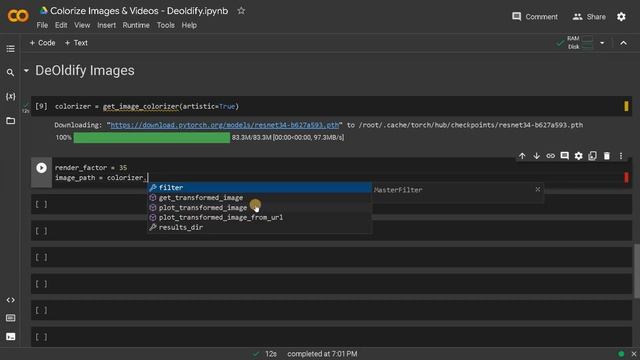Click the cell [9] execution counter
Image resolution: width=640 pixels, height=360 pixels.
[x=41, y=106]
